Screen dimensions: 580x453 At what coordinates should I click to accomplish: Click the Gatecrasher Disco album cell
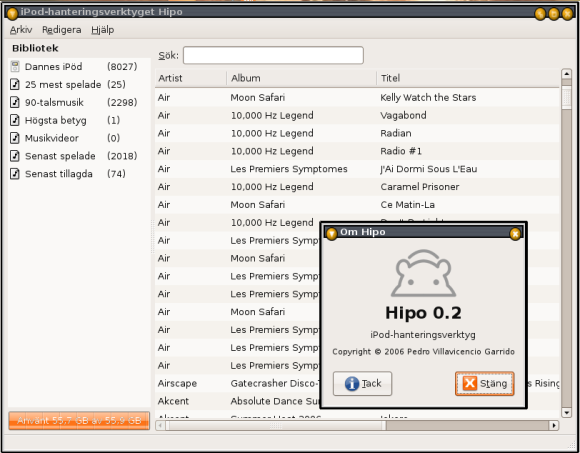click(x=274, y=383)
